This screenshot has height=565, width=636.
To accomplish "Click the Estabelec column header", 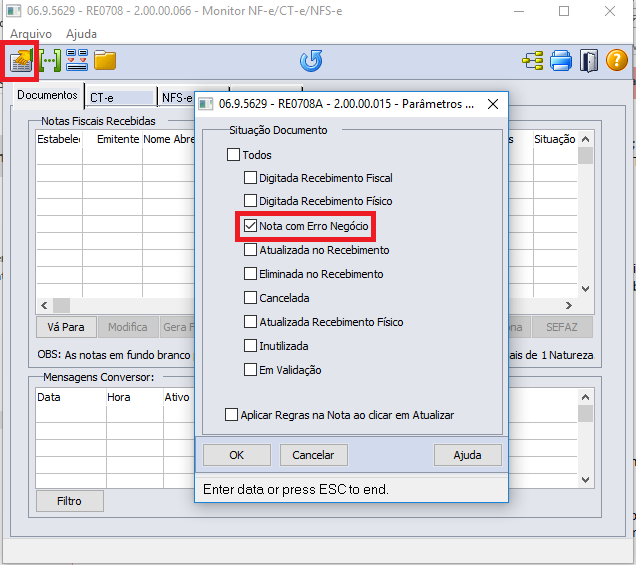I will tap(59, 139).
